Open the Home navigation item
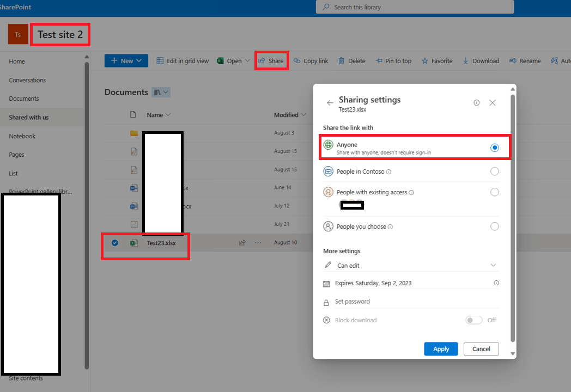This screenshot has width=571, height=392. (17, 62)
